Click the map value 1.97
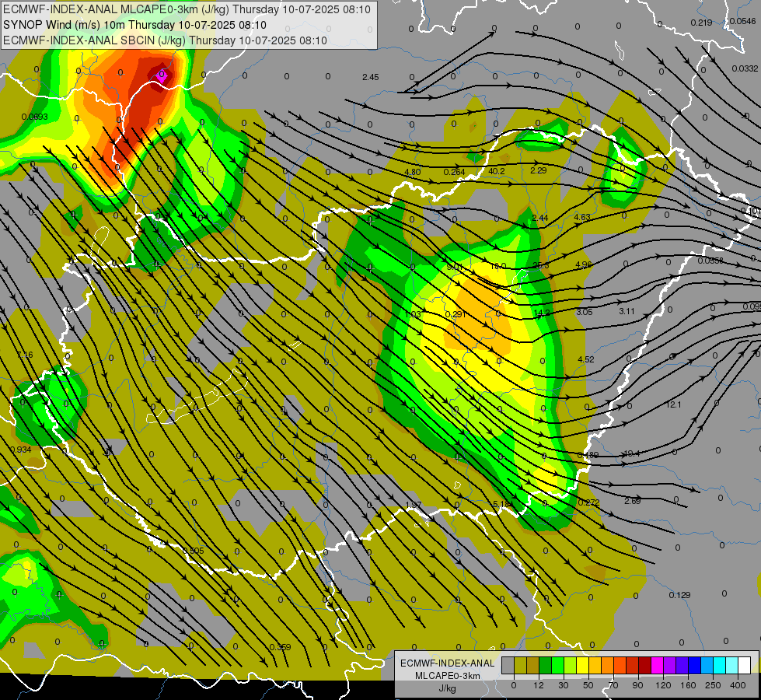 (x=413, y=505)
